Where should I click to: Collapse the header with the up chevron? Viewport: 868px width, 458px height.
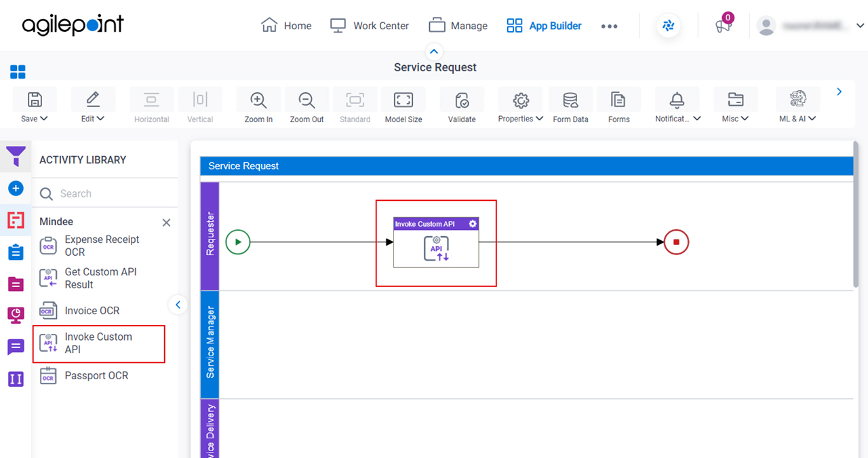[x=434, y=52]
